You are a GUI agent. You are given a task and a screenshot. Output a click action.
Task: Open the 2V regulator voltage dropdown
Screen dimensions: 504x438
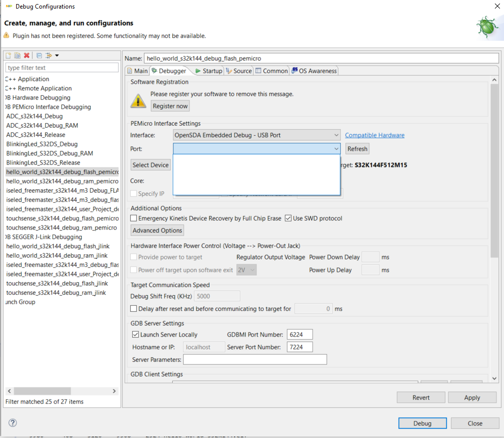point(246,270)
